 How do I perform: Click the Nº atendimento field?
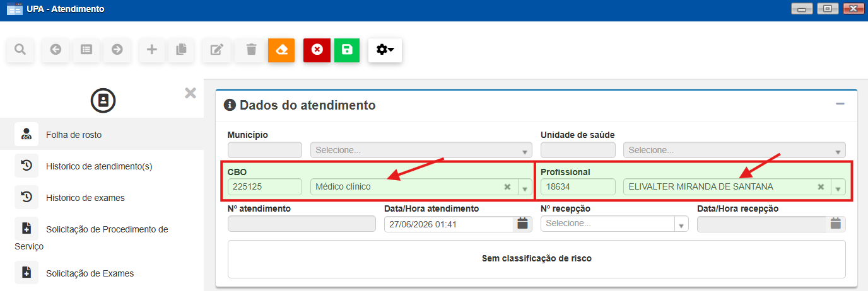pos(302,224)
